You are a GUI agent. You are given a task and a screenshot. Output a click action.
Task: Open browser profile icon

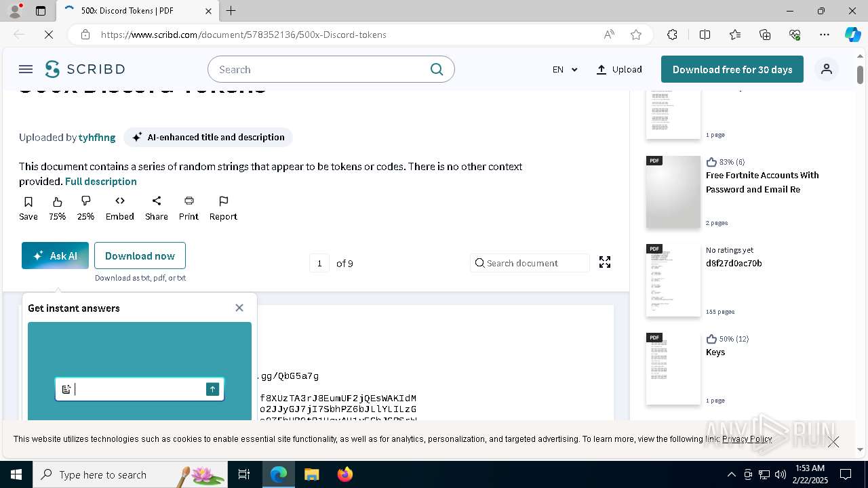[15, 11]
